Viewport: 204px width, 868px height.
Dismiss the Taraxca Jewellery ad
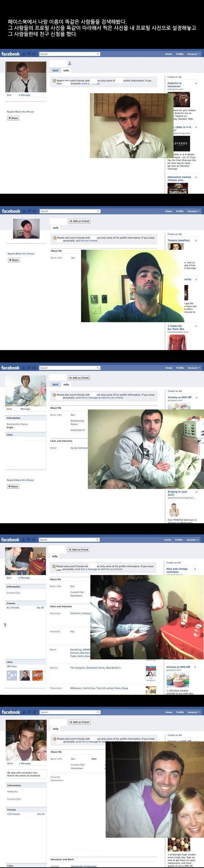(x=196, y=241)
